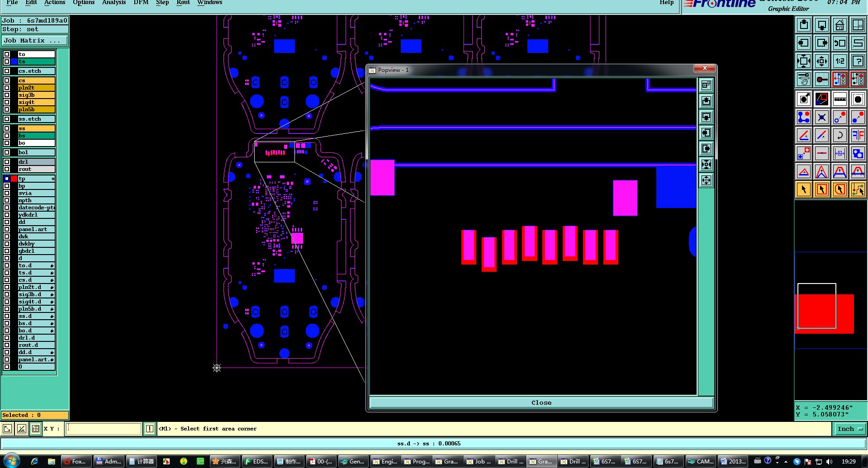The height and width of the screenshot is (468, 868).
Task: Select the 'datecode-pt' layer name
Action: click(36, 208)
